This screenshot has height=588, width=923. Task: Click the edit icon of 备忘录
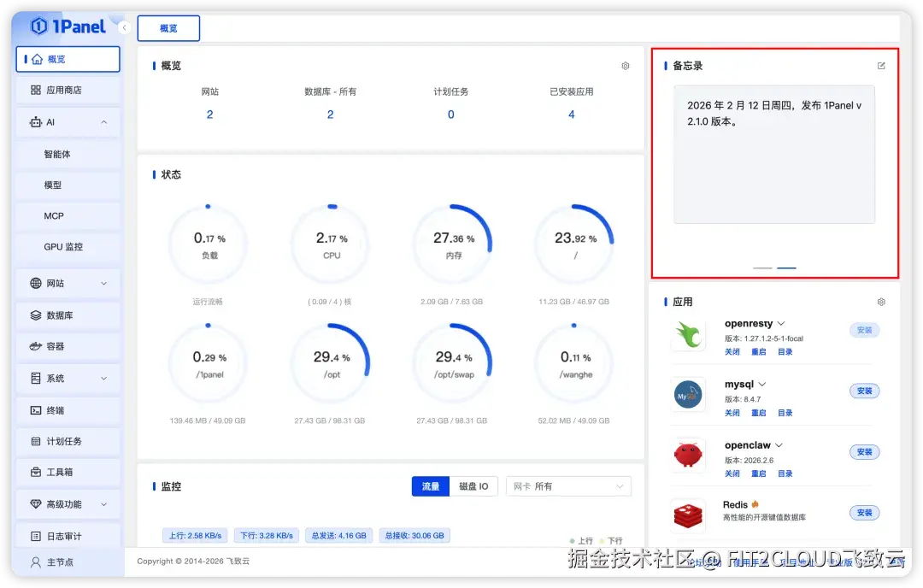click(881, 66)
